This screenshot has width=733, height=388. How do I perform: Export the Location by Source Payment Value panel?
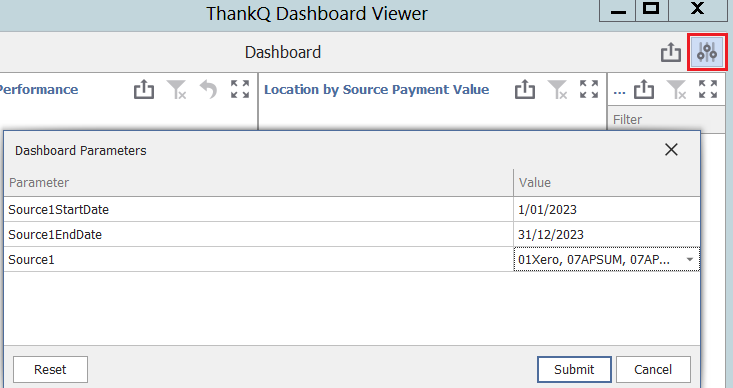[525, 89]
